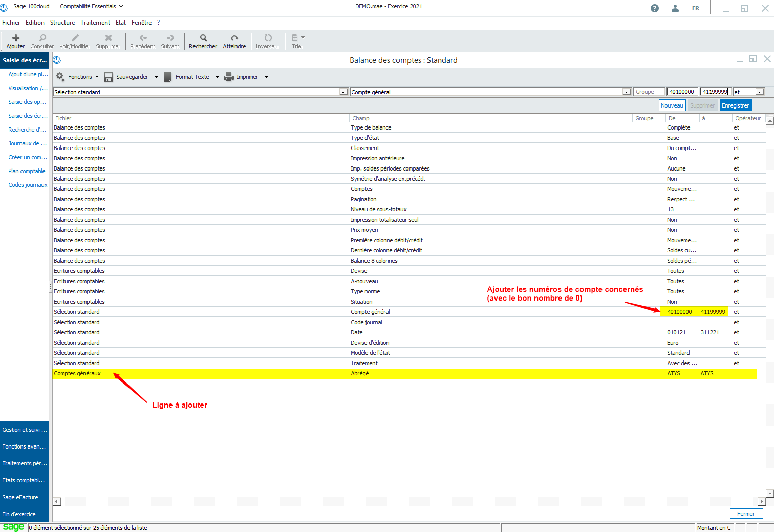Open the operator 'et' dropdown
Viewport: 774px width, 532px height.
[760, 92]
